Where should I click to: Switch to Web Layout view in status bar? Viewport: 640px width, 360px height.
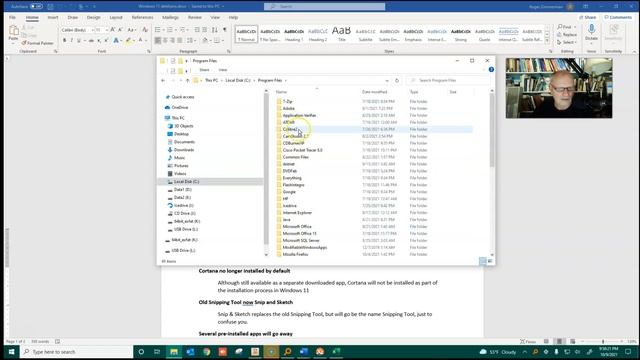(573, 341)
